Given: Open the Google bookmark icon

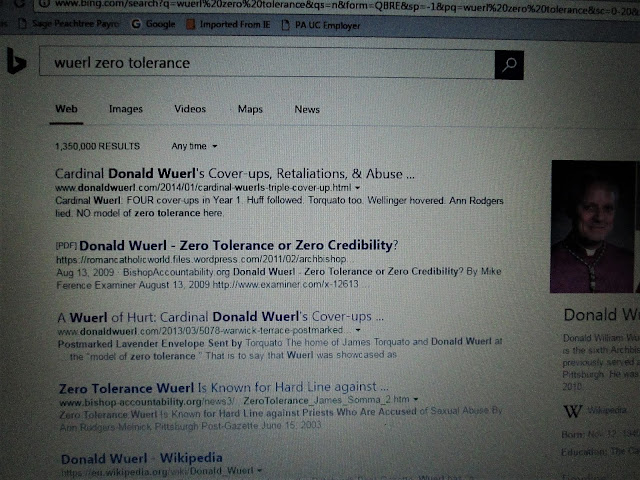Looking at the screenshot, I should point(136,24).
